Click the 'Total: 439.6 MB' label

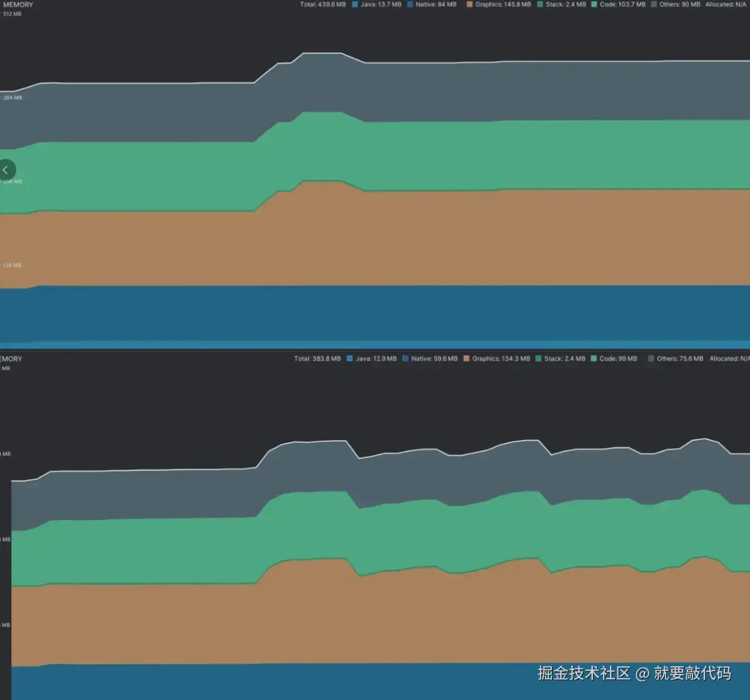pyautogui.click(x=322, y=4)
